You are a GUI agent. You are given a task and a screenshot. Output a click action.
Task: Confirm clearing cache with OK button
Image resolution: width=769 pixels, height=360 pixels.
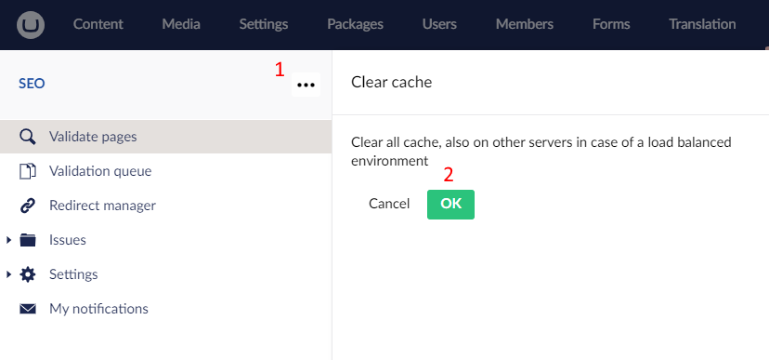(451, 204)
